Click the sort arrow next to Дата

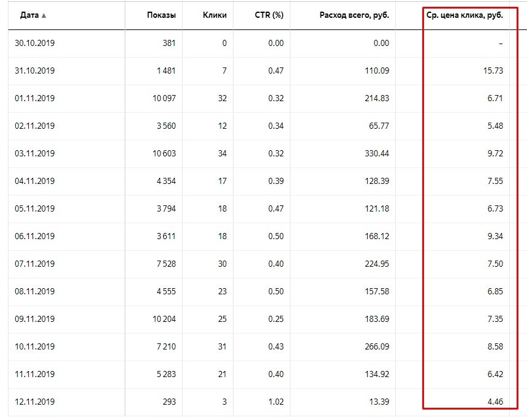(44, 15)
